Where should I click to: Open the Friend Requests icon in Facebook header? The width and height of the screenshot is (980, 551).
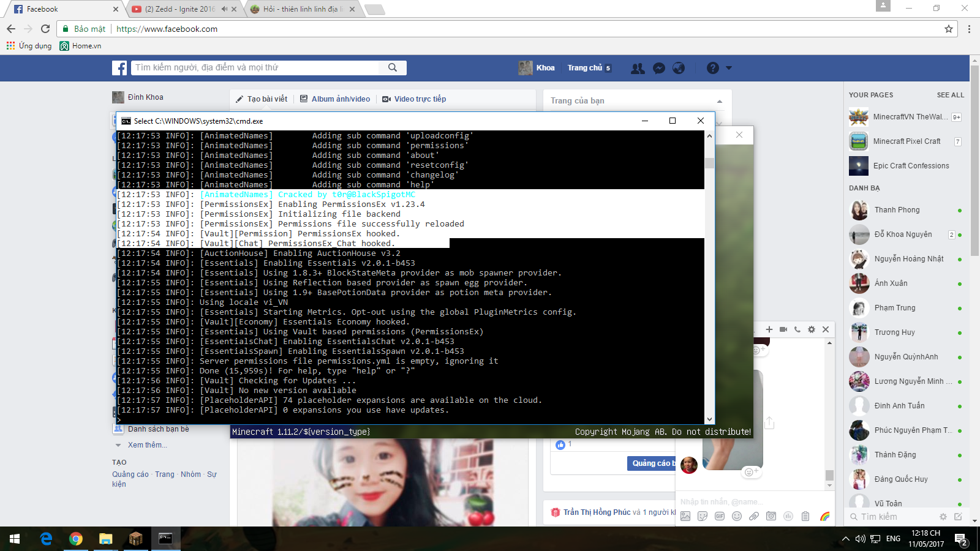pos(638,68)
